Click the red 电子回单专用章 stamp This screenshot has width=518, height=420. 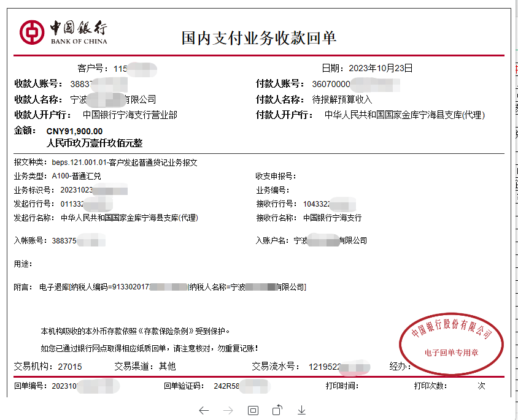451,343
